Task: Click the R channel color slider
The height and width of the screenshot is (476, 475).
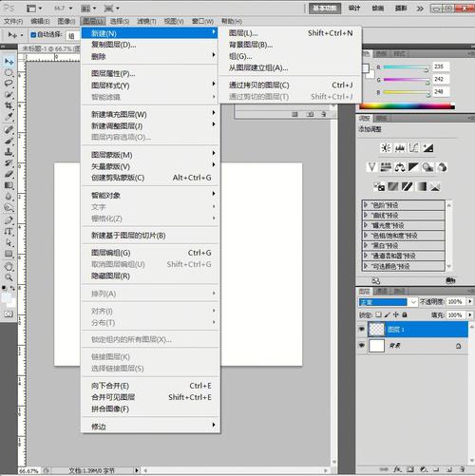Action: pyautogui.click(x=407, y=67)
